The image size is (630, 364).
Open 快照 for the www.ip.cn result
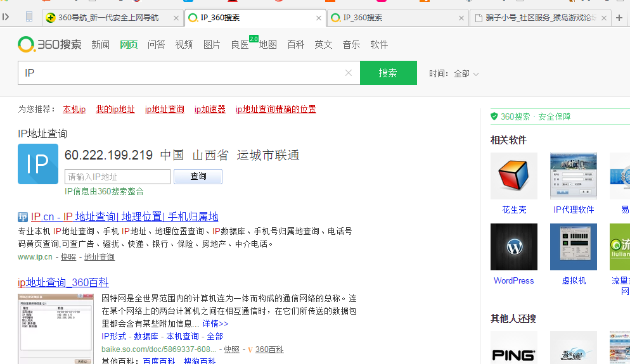tap(68, 257)
